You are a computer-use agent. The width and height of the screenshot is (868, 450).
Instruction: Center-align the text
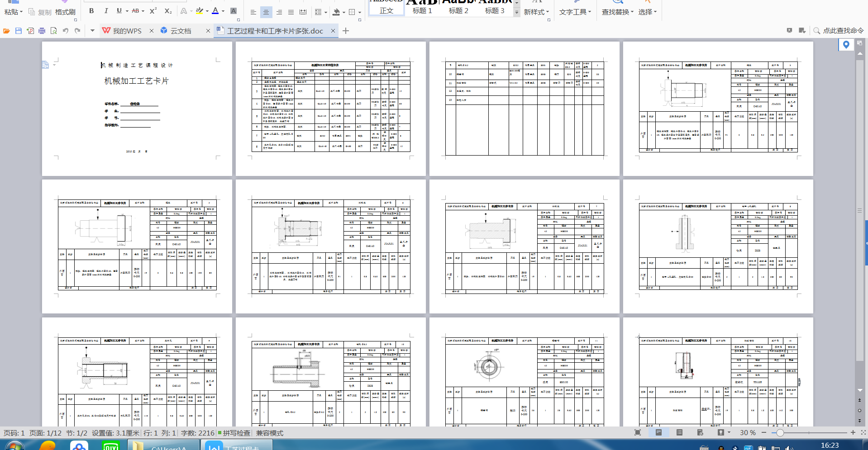tap(266, 12)
